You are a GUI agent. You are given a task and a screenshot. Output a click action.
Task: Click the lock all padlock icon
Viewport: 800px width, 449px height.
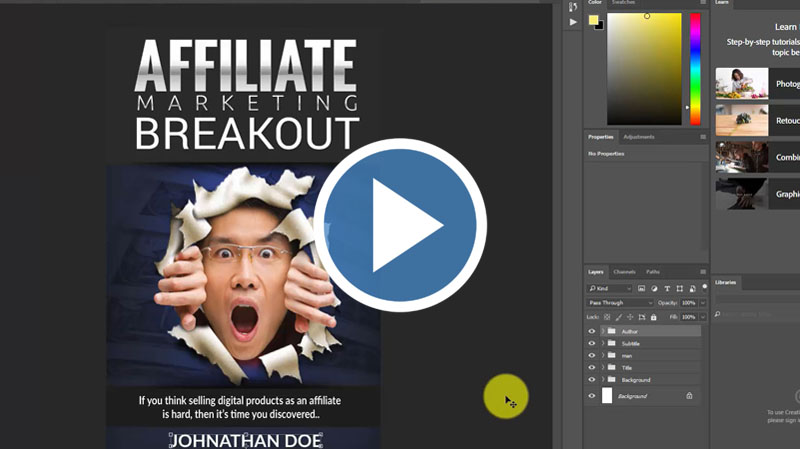click(x=651, y=316)
